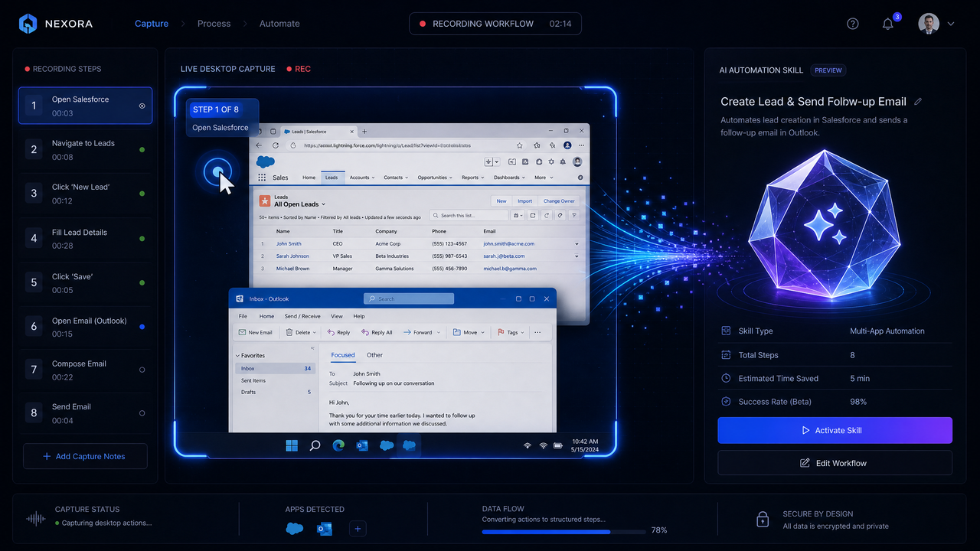Click the Salesforce notification bell icon

563,161
